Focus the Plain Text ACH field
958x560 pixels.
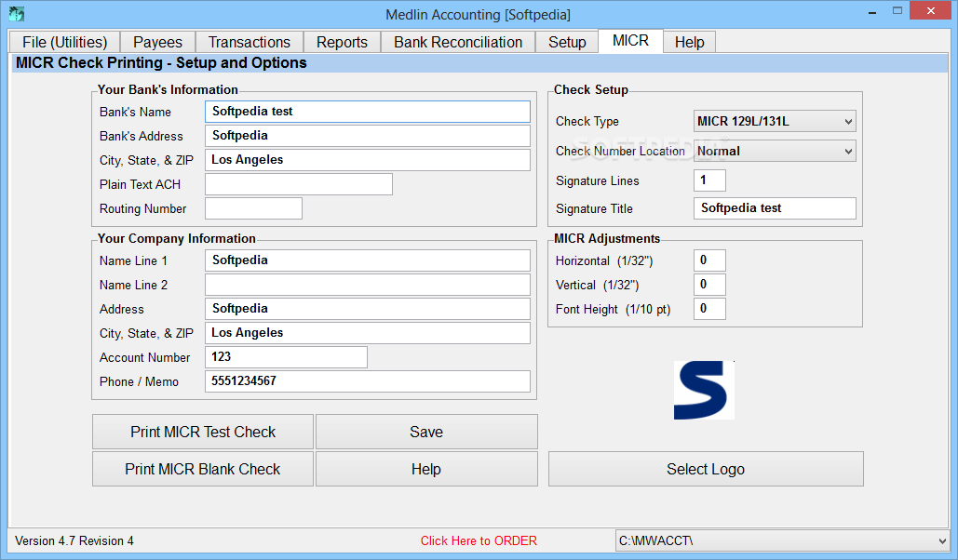pyautogui.click(x=299, y=184)
